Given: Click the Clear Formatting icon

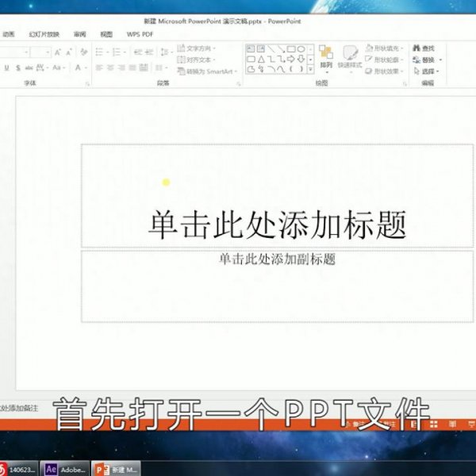Looking at the screenshot, I should [x=81, y=52].
